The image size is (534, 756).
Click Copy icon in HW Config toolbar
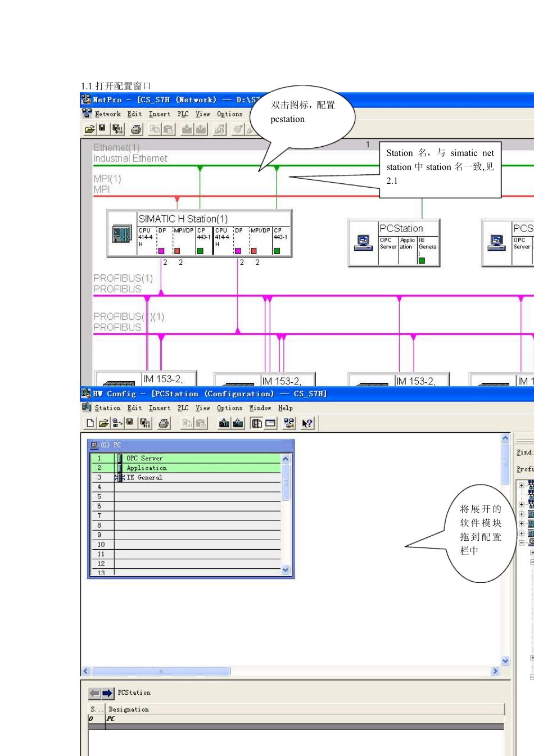click(x=187, y=423)
